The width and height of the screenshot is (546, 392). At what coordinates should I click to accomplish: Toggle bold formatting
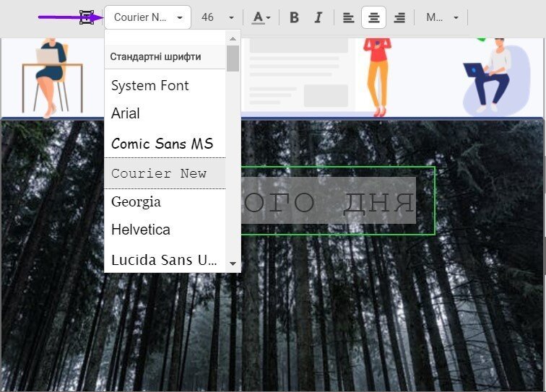[294, 17]
